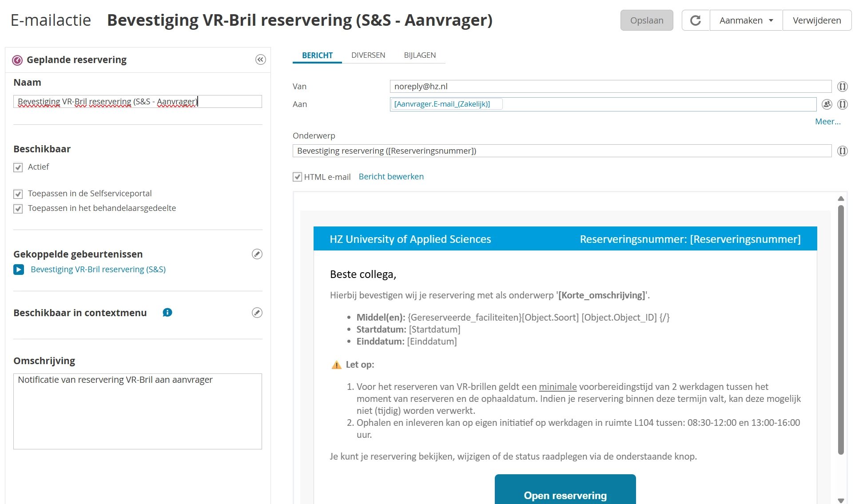Screen dimensions: 859x504
Task: Toggle Toepassen in het behandelaarsgedeelte checkbox
Action: (x=18, y=209)
